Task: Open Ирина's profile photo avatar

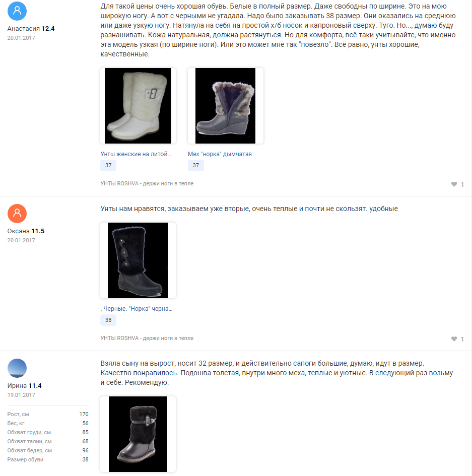Action: [17, 368]
